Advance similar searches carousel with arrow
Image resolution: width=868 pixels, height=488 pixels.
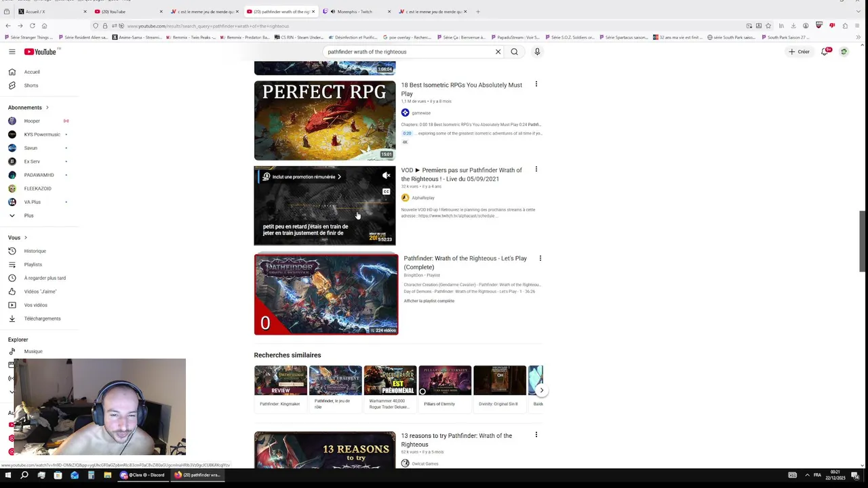point(541,390)
